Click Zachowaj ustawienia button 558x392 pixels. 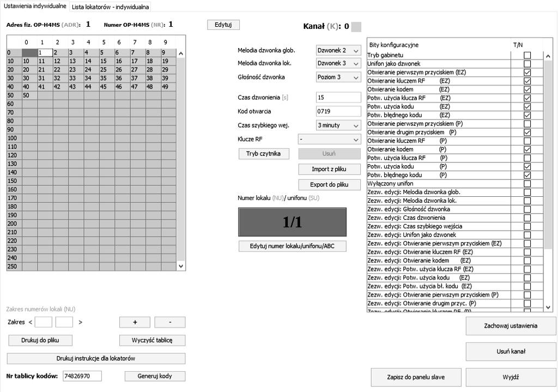click(x=511, y=326)
